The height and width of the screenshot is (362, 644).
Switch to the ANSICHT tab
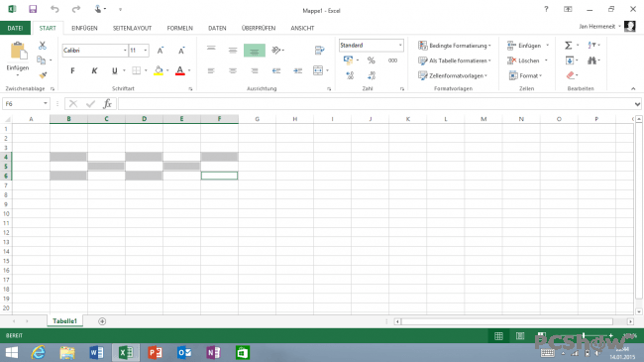(x=302, y=28)
